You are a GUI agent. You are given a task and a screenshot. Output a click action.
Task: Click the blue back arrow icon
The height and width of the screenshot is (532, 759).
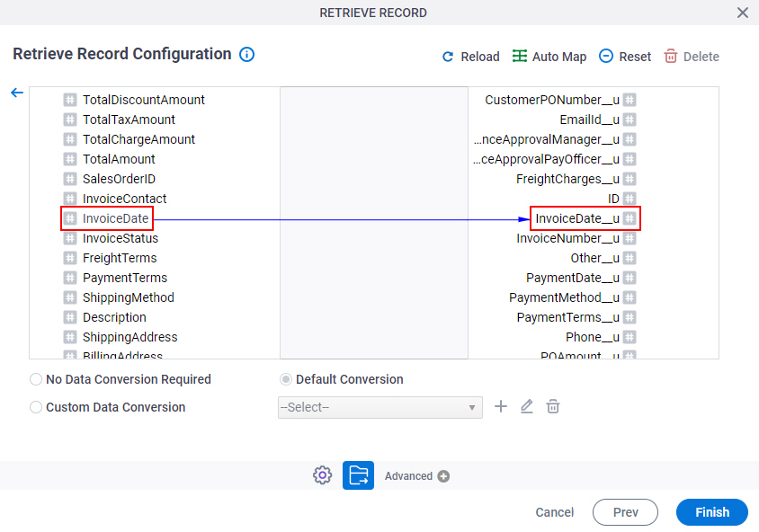17,93
